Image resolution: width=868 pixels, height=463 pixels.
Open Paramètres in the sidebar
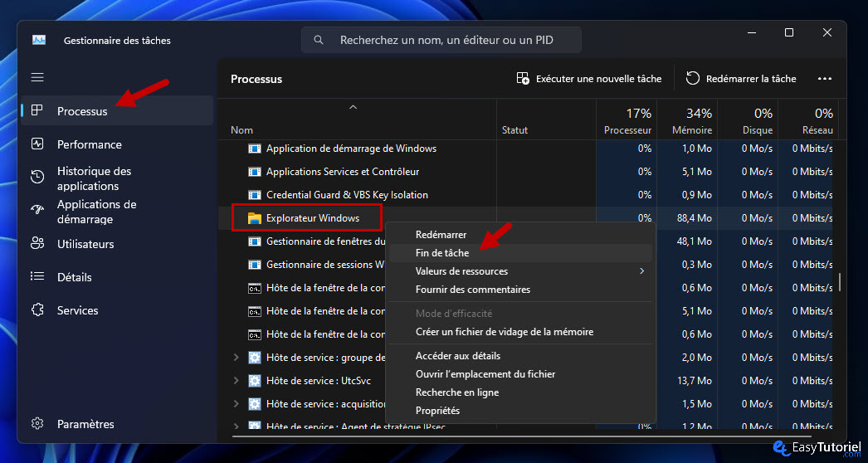117,424
